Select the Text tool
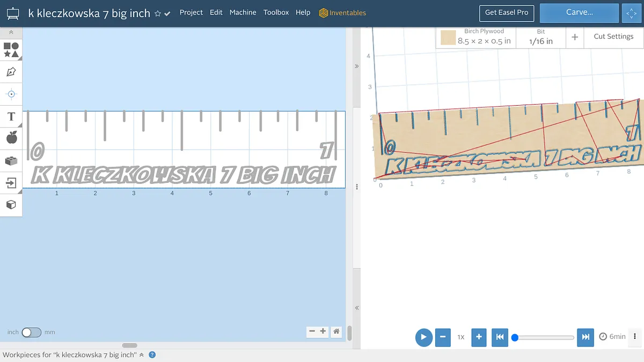This screenshot has height=362, width=644. 11,116
